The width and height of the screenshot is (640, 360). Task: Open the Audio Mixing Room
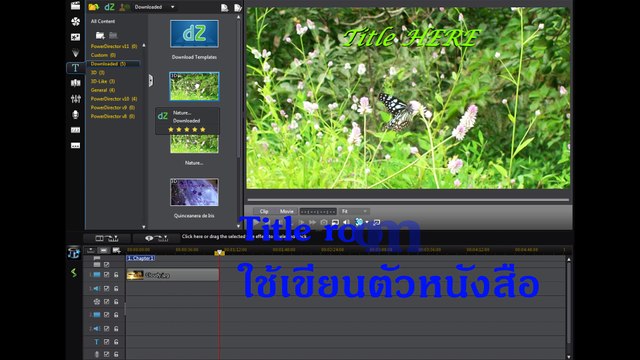click(76, 99)
